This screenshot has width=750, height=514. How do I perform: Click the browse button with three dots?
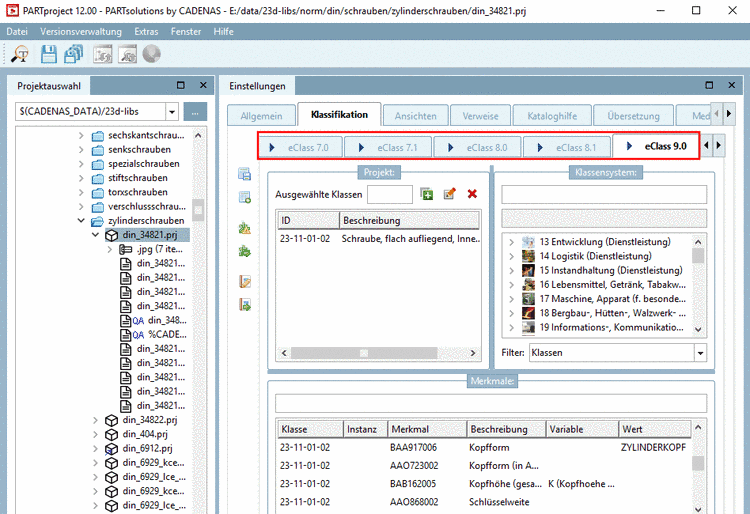(195, 112)
